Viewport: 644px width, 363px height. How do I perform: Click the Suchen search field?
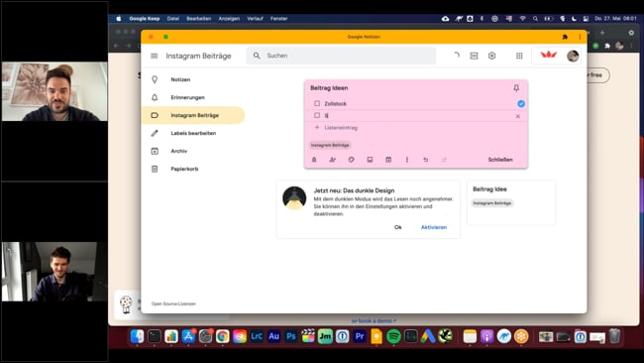[x=341, y=56]
